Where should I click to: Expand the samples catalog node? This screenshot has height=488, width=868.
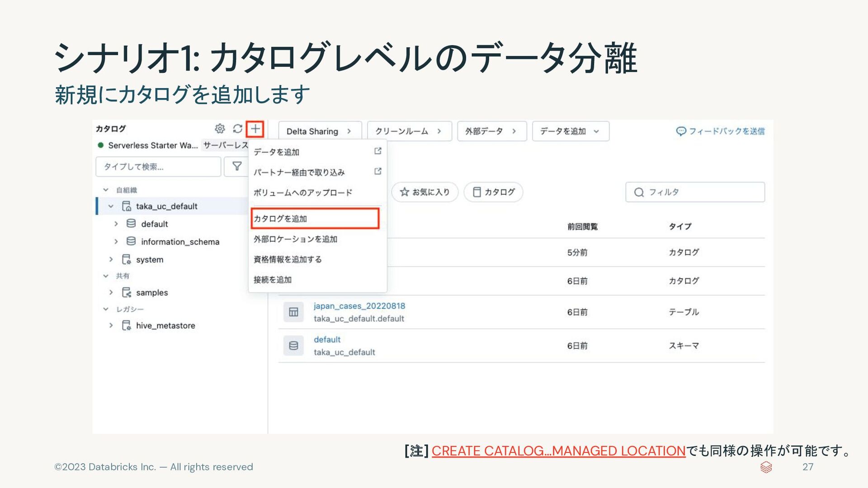click(x=111, y=292)
